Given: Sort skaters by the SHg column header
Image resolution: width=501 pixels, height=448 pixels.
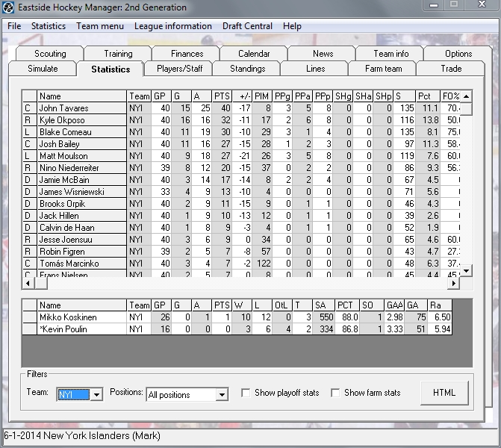Looking at the screenshot, I should pyautogui.click(x=343, y=96).
